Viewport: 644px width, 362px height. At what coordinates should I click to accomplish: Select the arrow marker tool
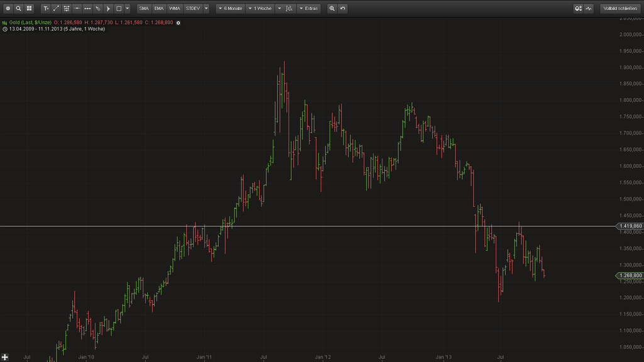pyautogui.click(x=108, y=8)
